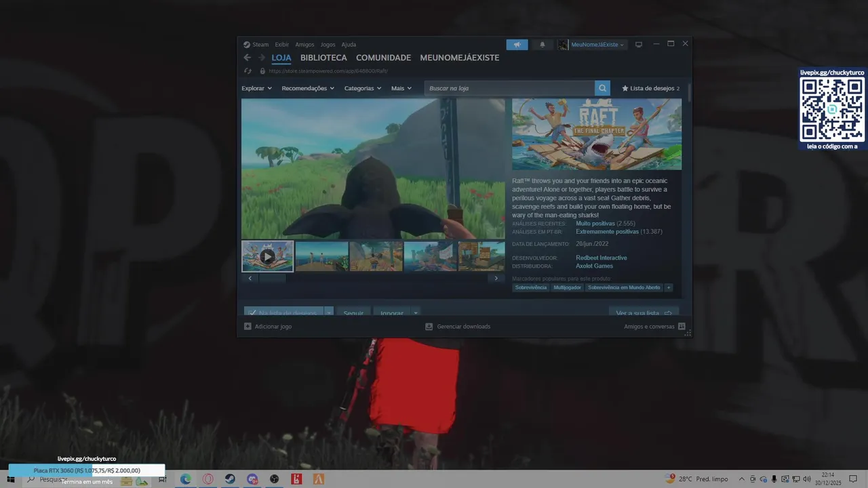Viewport: 868px width, 488px height.
Task: Click Adicionar jogo plus icon
Action: tap(248, 327)
